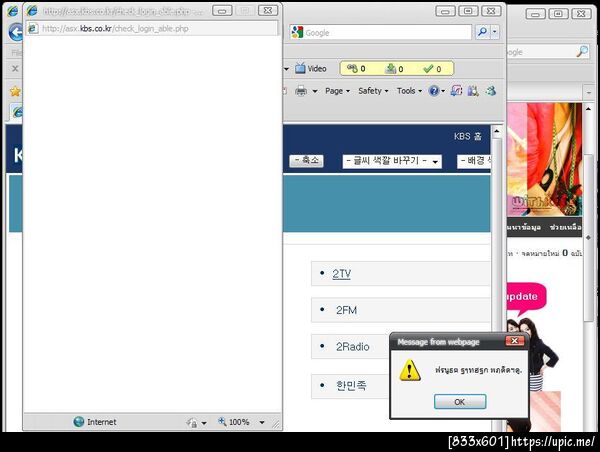This screenshot has height=452, width=600.
Task: Click the search magnifier in the rightmost window
Action: [582, 51]
